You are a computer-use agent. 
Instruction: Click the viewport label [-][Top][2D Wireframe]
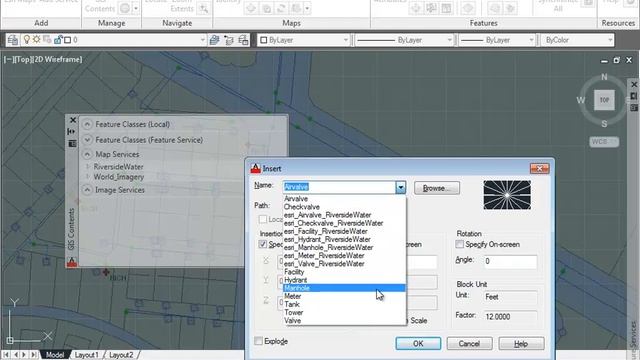coord(43,59)
